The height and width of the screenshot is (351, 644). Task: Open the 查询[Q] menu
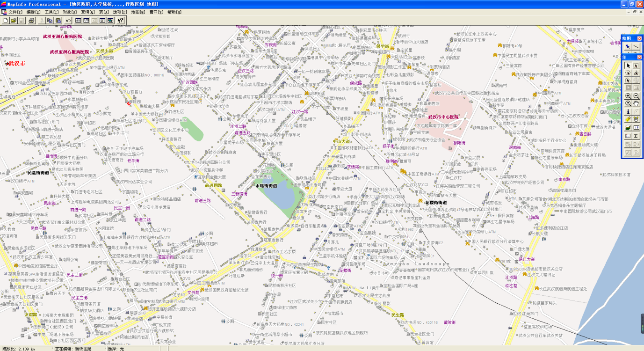click(x=88, y=11)
